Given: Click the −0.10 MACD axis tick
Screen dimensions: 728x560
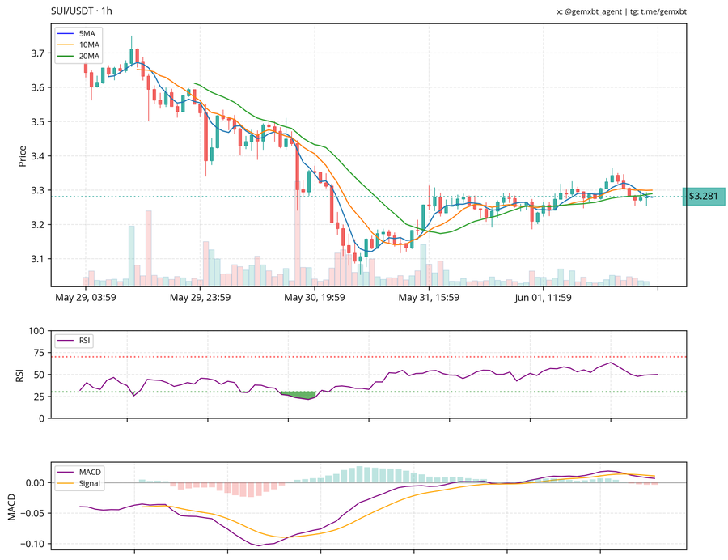Looking at the screenshot, I should (32, 544).
